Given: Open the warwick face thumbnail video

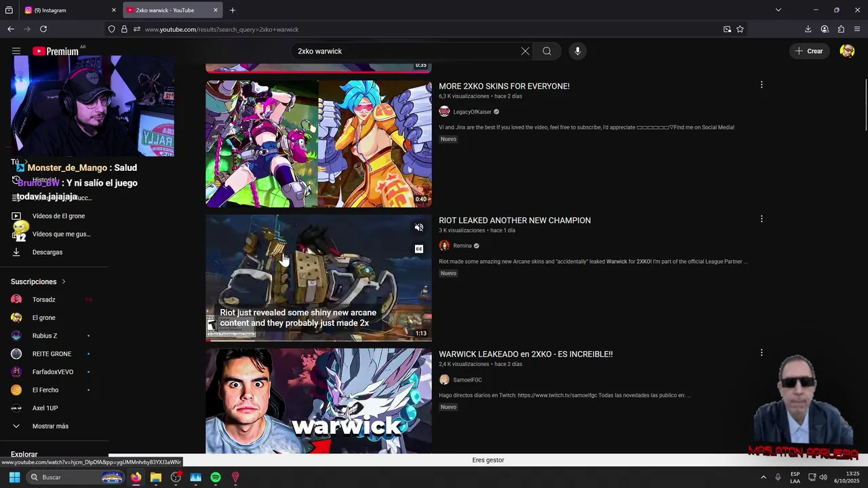Looking at the screenshot, I should [x=319, y=401].
